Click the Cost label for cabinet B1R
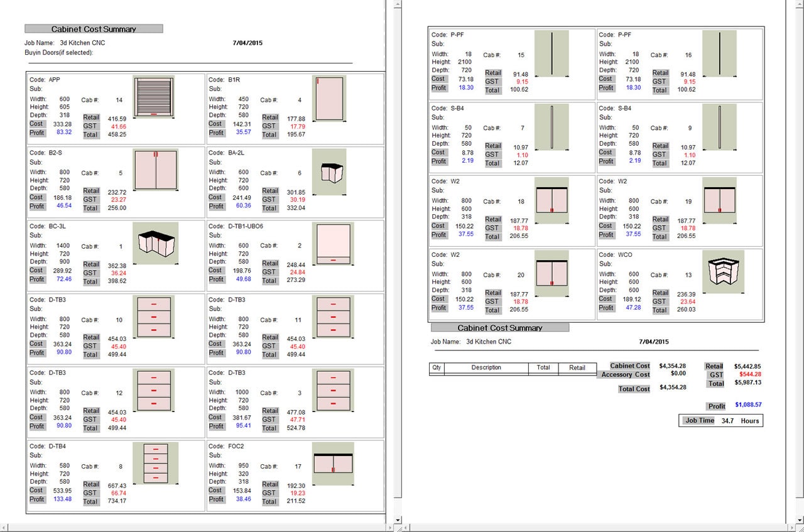Screen dimensions: 804x532 point(216,124)
